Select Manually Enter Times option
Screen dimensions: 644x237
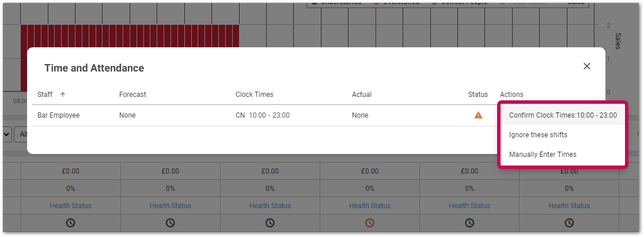tap(543, 155)
